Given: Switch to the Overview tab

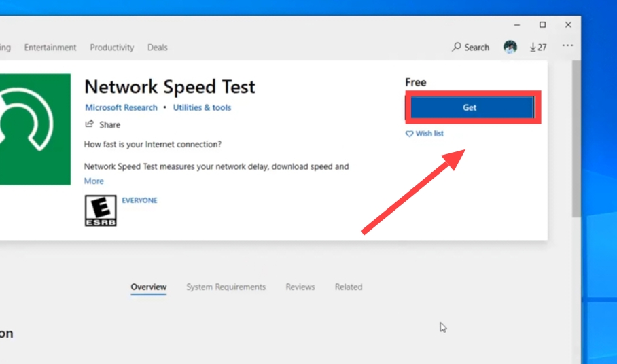Looking at the screenshot, I should (149, 287).
